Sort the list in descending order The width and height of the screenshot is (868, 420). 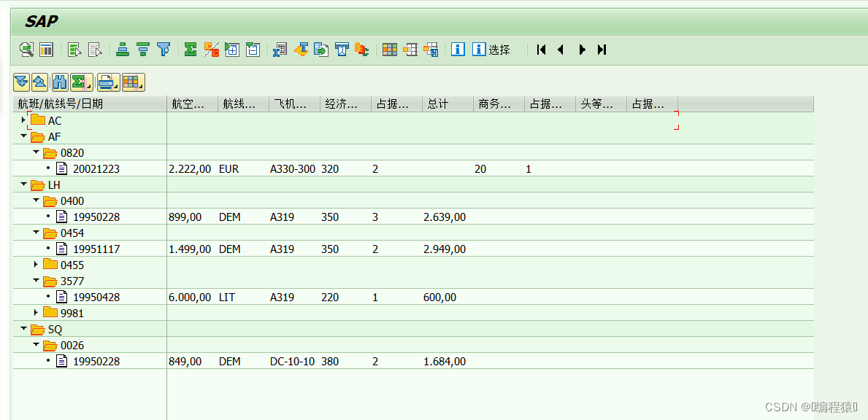(143, 50)
